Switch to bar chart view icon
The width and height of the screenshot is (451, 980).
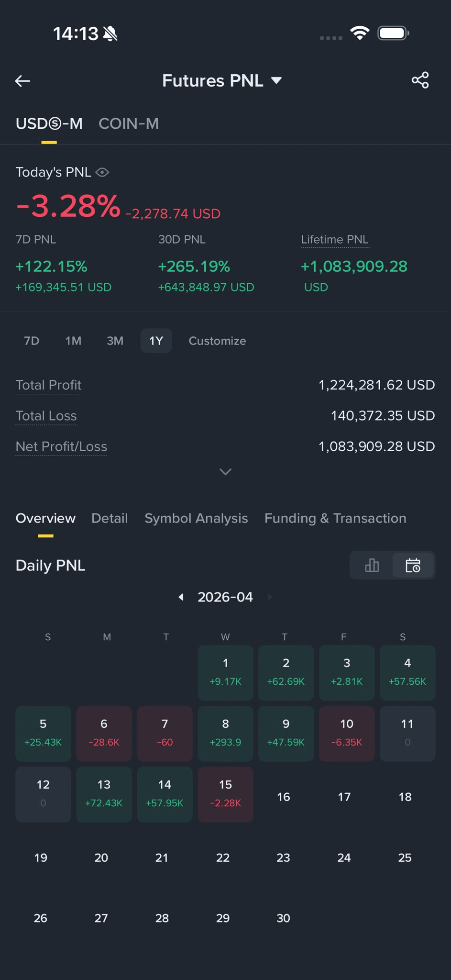click(372, 566)
